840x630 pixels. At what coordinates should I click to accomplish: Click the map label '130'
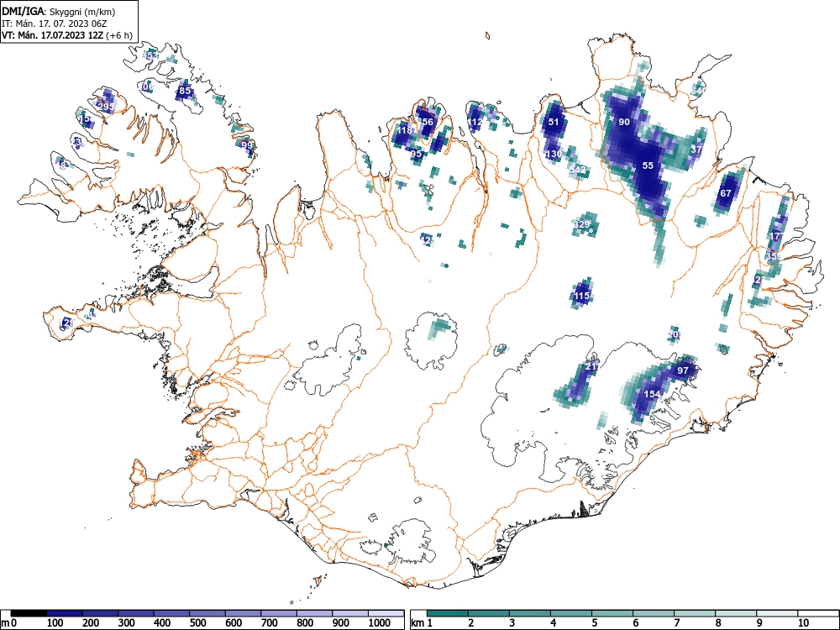[x=554, y=154]
